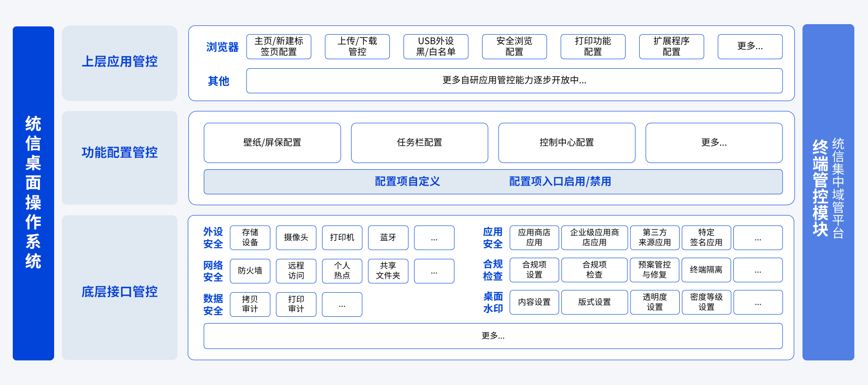Viewport: 868px width, 385px height.
Task: Click the 数据安全 label
Action: click(213, 304)
